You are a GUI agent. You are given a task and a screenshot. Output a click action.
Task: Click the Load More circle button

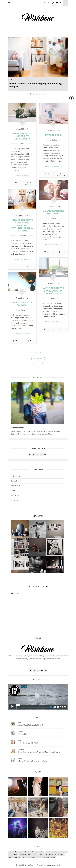pyautogui.click(x=38, y=359)
